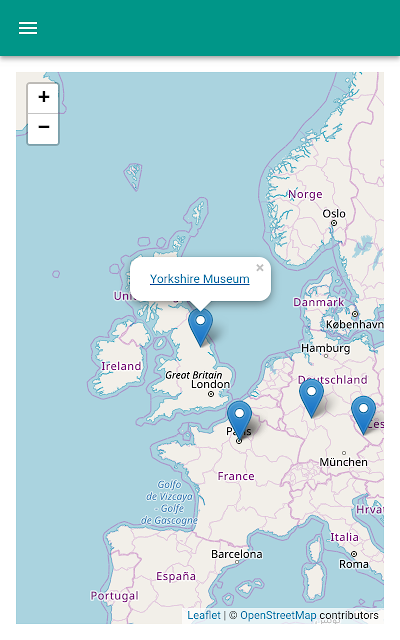Click the Hamburg city label
This screenshot has width=400, height=640.
(x=326, y=348)
